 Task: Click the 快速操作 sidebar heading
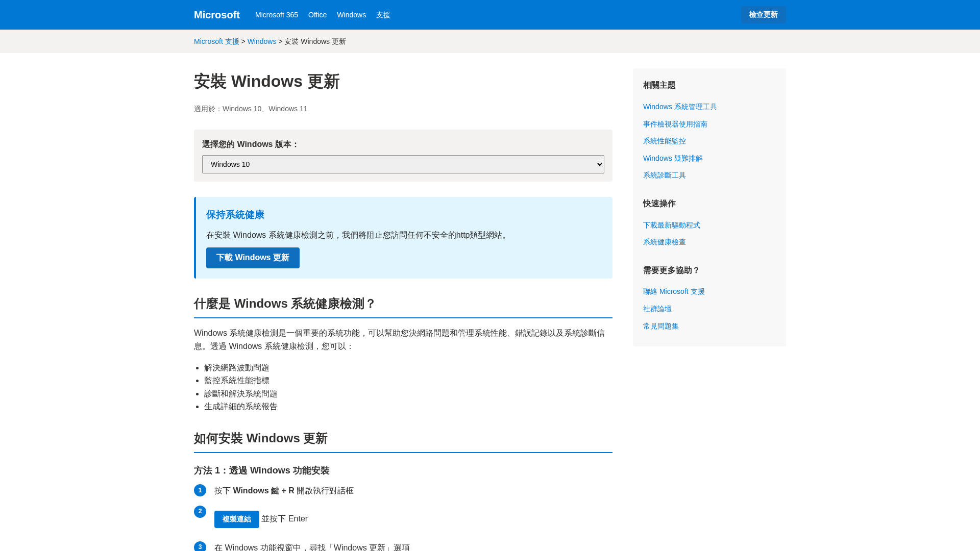pyautogui.click(x=659, y=204)
